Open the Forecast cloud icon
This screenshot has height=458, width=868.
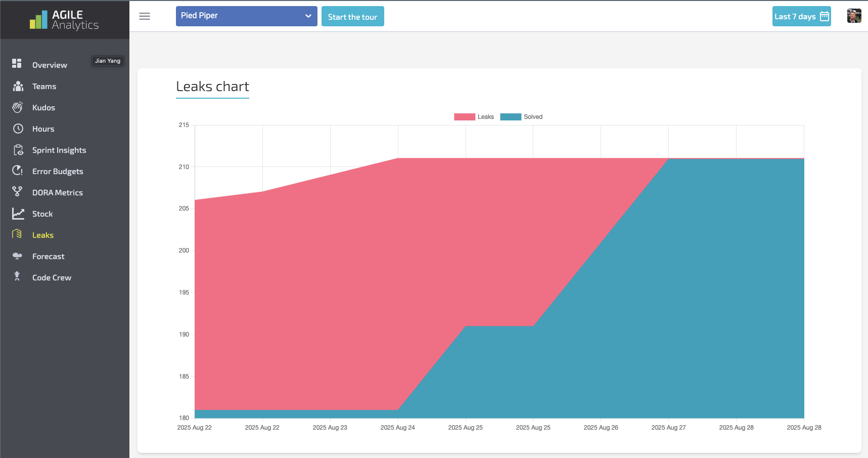point(18,256)
